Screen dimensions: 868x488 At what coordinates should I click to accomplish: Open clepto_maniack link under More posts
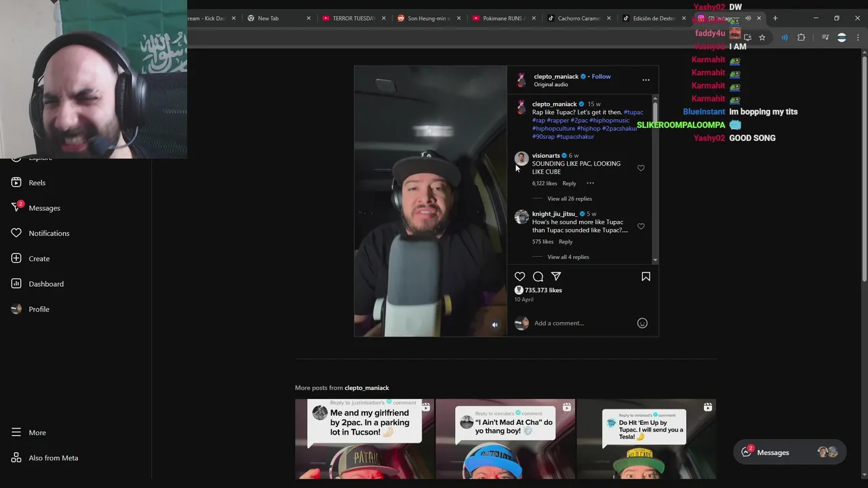point(366,388)
